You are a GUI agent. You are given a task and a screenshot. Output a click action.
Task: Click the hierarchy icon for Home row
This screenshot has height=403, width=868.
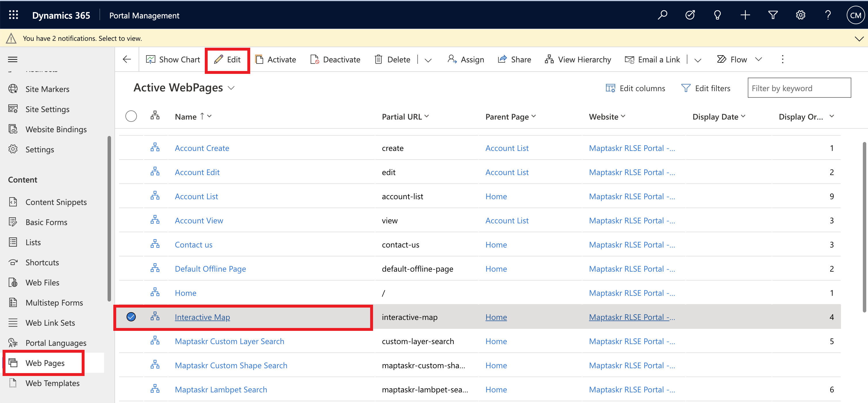155,292
